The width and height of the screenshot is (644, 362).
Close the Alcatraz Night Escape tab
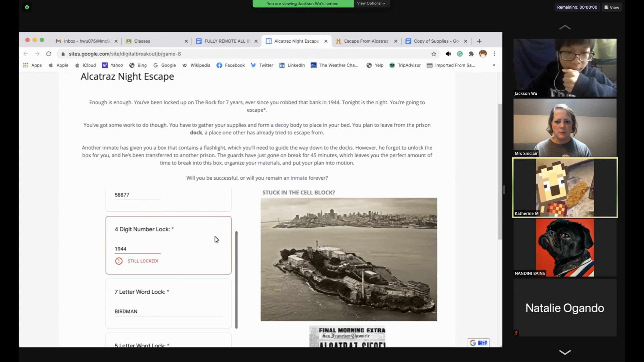(x=326, y=41)
